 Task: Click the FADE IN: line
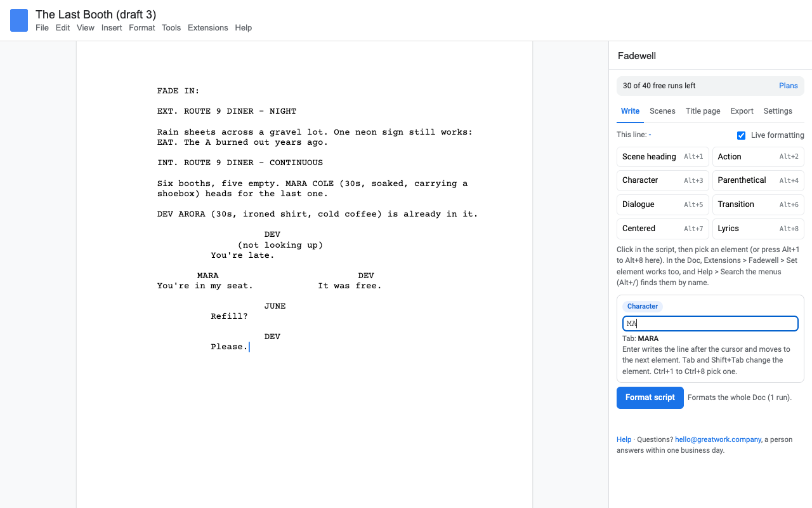point(178,91)
